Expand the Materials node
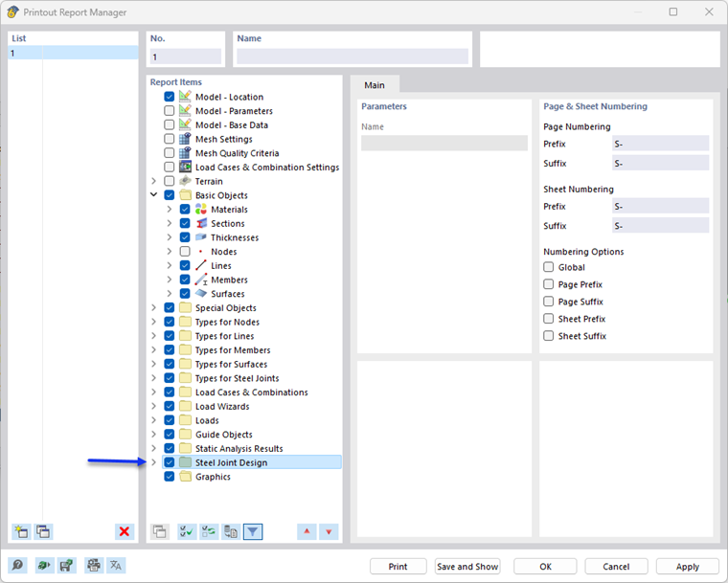Viewport: 728px width, 583px height. (x=170, y=210)
